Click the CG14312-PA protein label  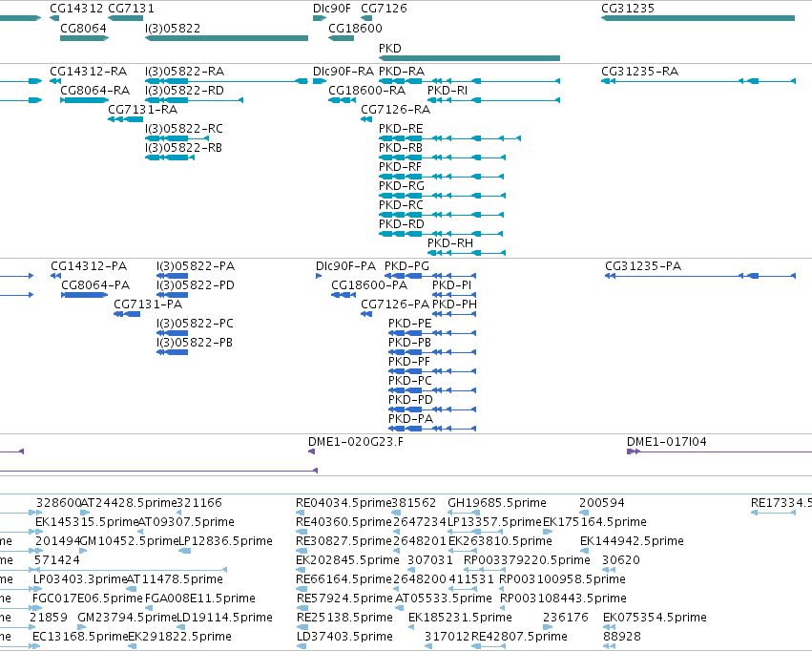click(x=89, y=265)
